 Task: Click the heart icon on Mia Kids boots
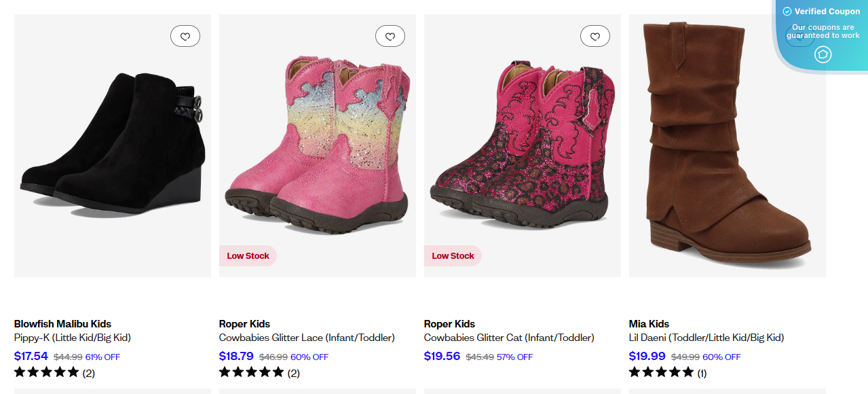[x=800, y=36]
